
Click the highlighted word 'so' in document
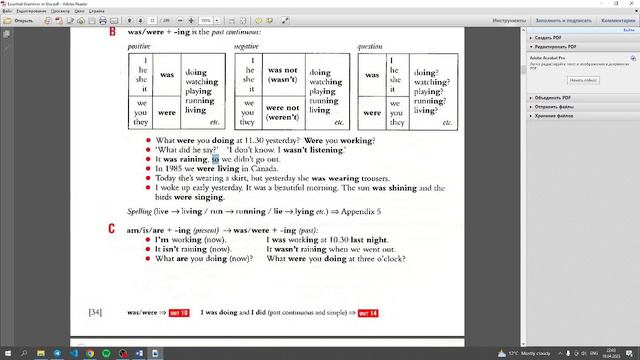215,159
